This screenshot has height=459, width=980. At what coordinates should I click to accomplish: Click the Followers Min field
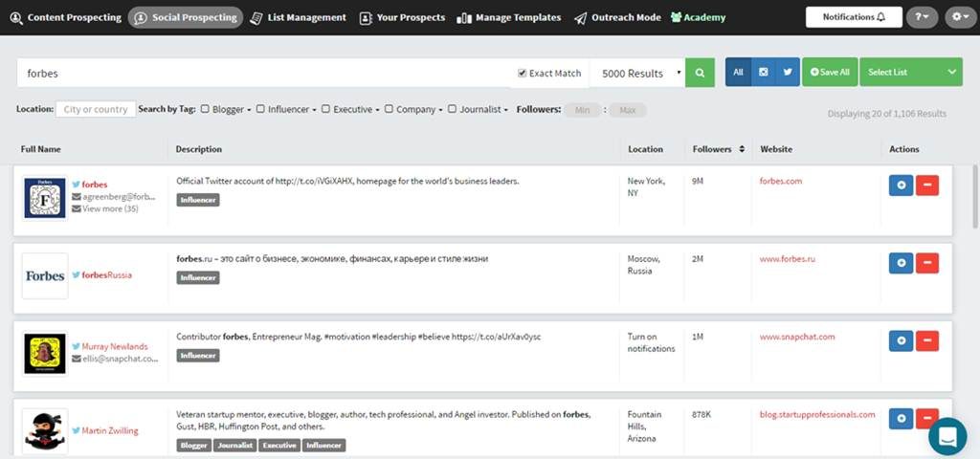[583, 110]
